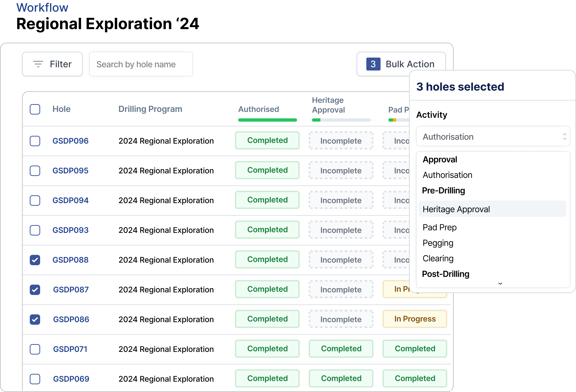The height and width of the screenshot is (392, 576).
Task: Click the green progress bar under Authorised header
Action: tap(267, 120)
